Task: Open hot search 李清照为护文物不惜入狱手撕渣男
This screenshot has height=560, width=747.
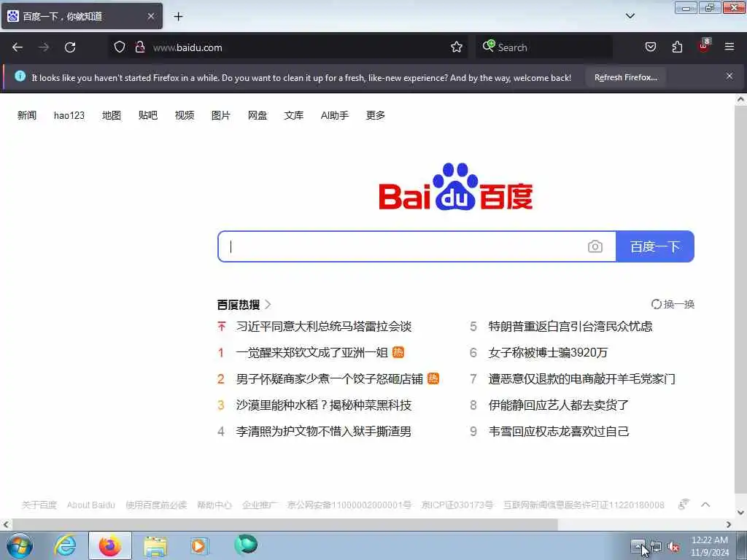Action: pyautogui.click(x=323, y=431)
